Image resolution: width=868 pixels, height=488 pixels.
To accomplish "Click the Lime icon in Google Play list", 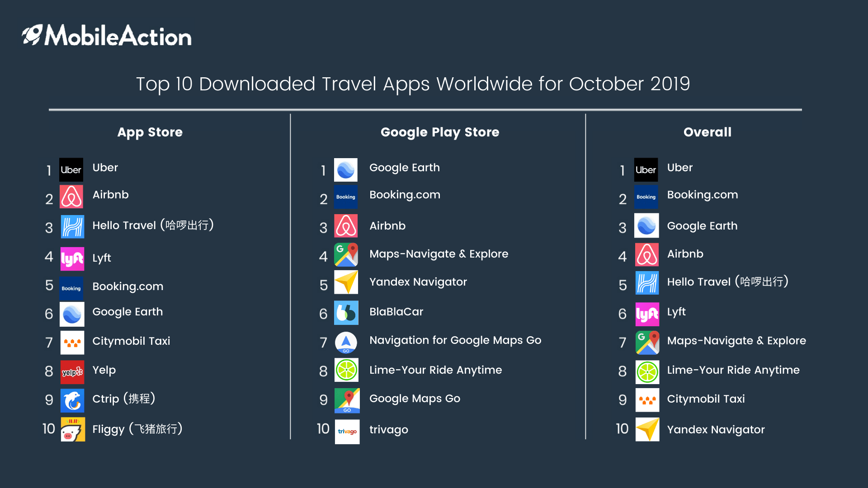I will click(347, 370).
